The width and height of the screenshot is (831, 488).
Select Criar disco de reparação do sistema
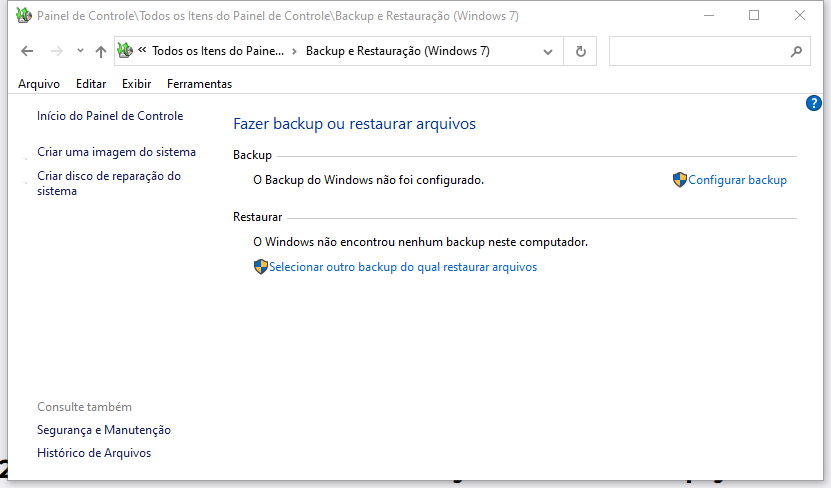point(109,183)
